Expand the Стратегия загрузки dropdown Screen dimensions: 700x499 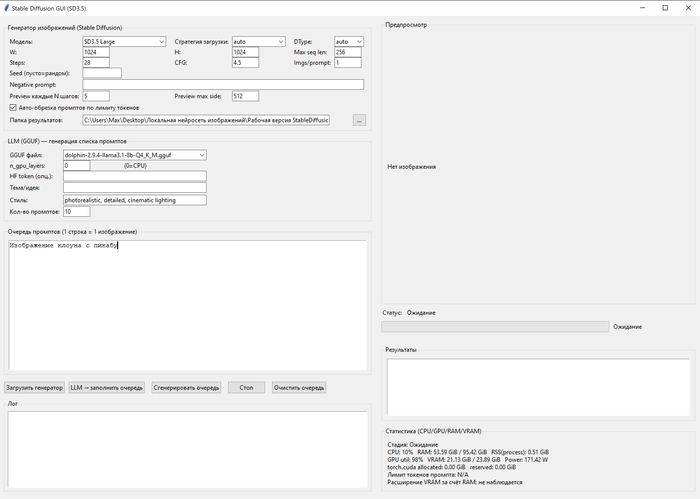pos(258,42)
